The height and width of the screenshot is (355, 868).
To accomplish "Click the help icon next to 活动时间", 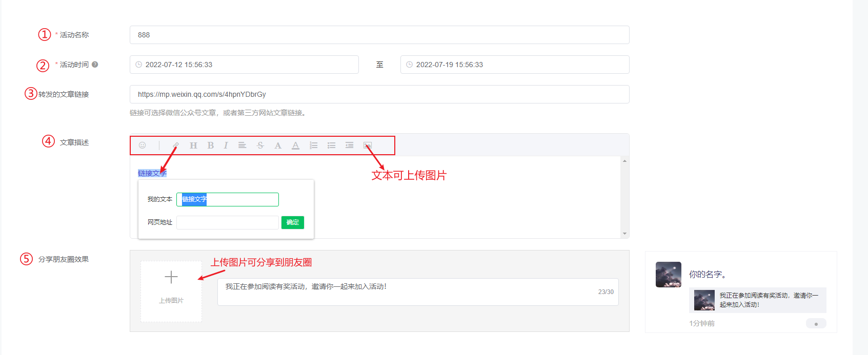I will pyautogui.click(x=95, y=65).
